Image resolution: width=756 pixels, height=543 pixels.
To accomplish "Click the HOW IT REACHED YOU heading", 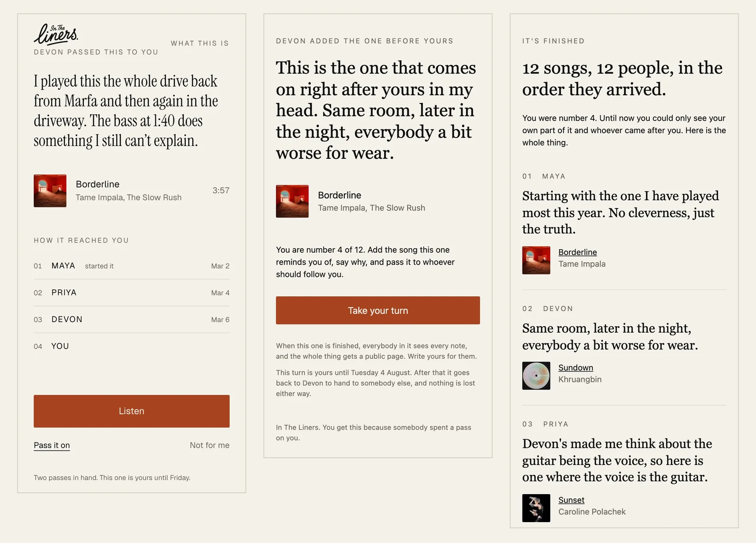I will [81, 240].
